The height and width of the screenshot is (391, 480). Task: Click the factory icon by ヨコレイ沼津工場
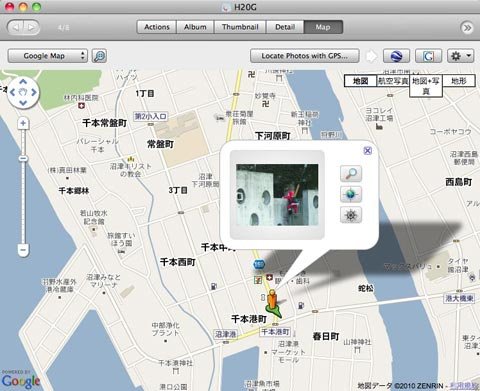pos(379,126)
